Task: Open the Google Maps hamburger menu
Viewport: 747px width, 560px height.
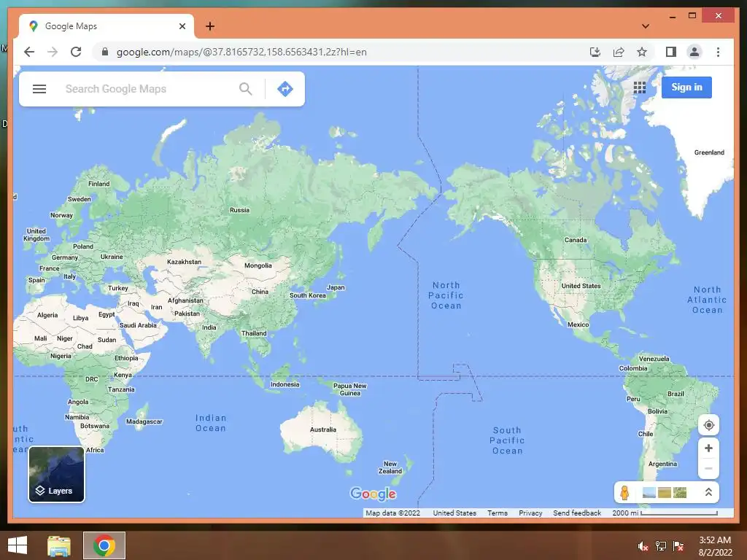Action: click(39, 89)
